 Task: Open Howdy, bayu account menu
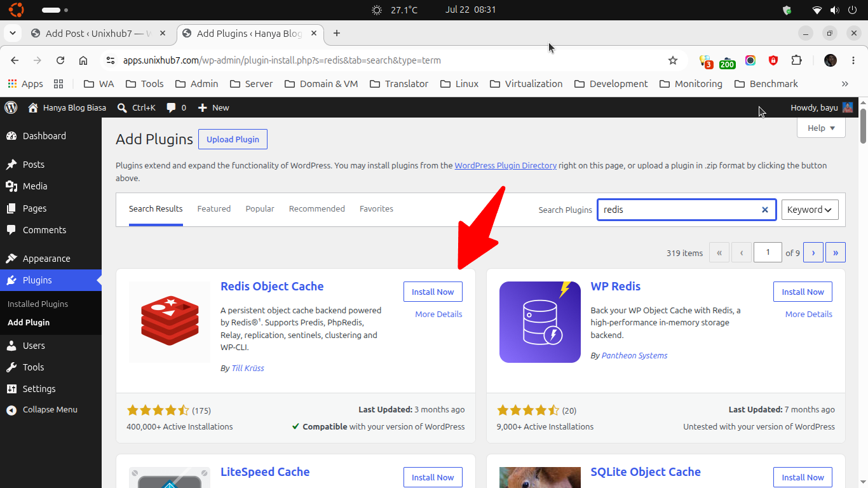click(822, 107)
